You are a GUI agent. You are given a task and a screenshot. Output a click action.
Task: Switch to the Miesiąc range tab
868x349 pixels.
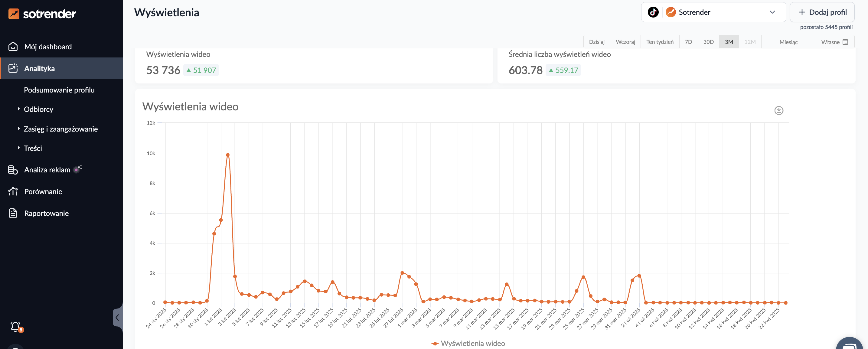tap(788, 42)
